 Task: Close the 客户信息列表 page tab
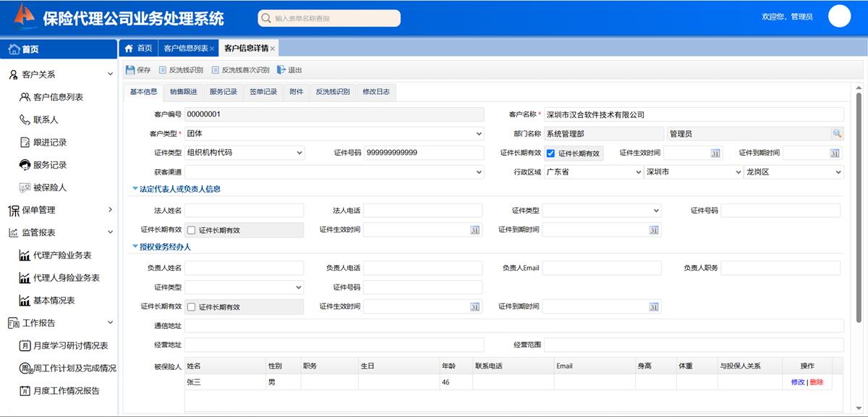(212, 49)
